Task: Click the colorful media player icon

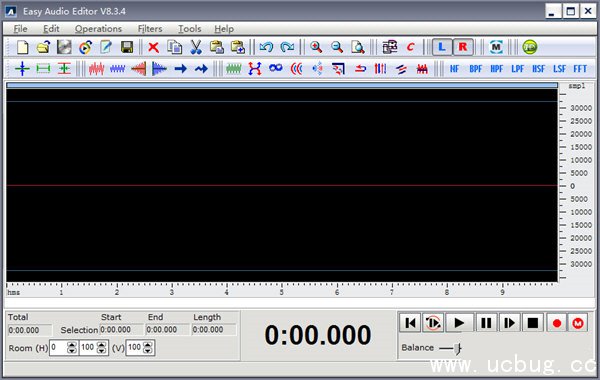Action: tap(85, 47)
